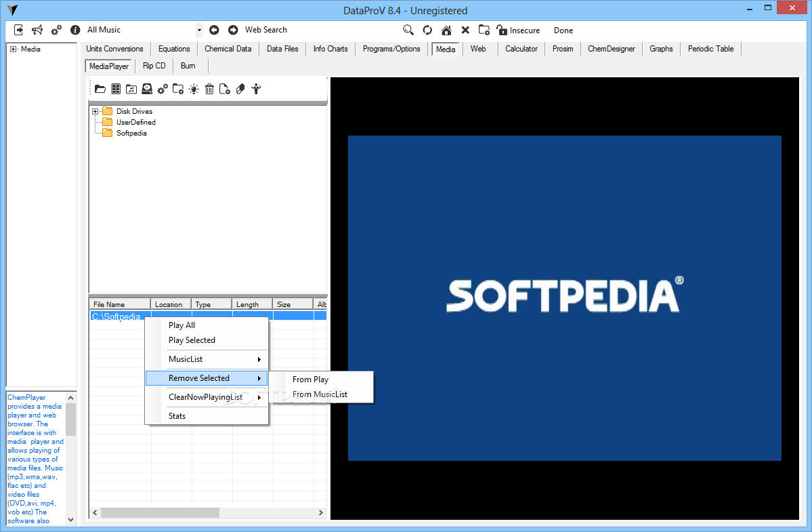This screenshot has width=812, height=532.
Task: Click the eraser icon in media toolbar
Action: pos(240,89)
